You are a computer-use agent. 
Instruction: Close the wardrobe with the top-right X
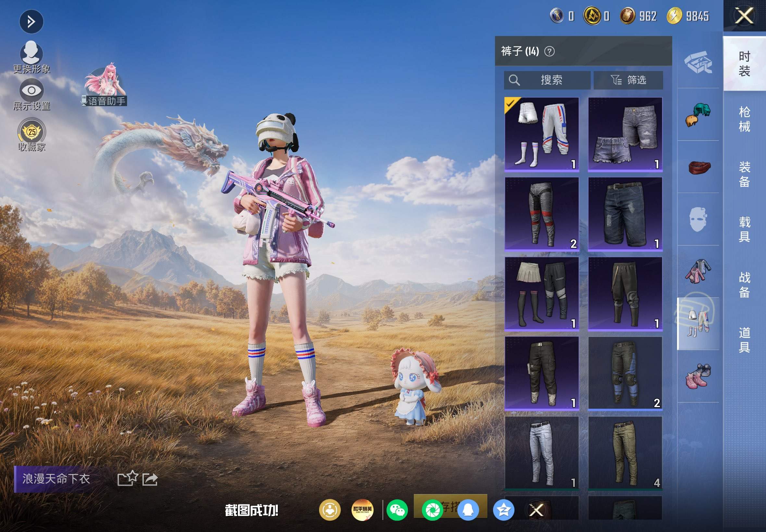click(744, 16)
